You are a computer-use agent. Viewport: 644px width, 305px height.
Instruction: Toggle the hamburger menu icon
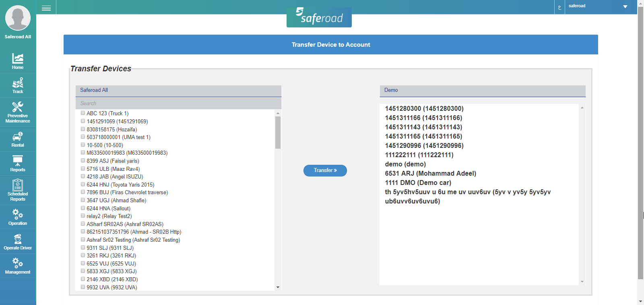pyautogui.click(x=46, y=8)
